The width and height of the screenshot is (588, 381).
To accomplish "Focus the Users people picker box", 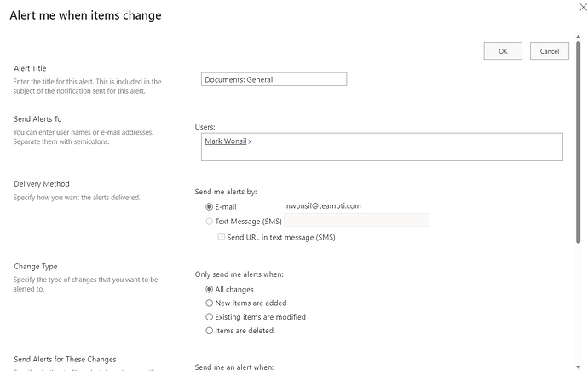I will point(382,147).
